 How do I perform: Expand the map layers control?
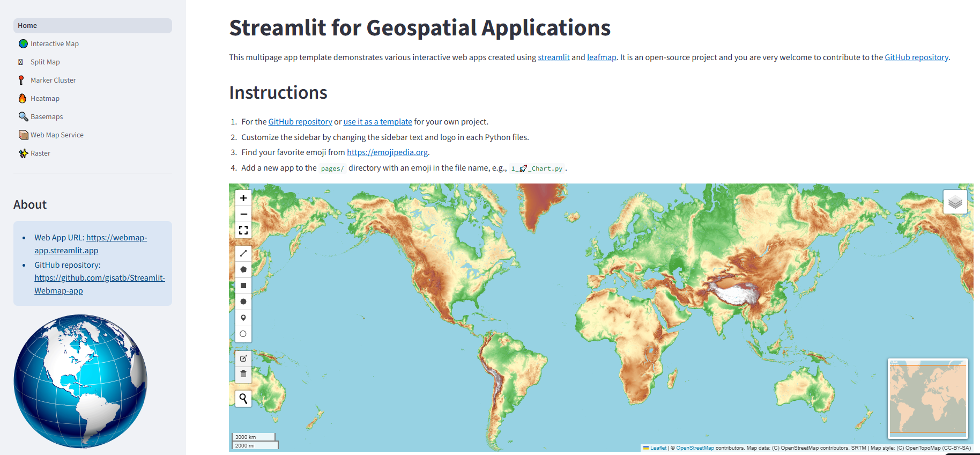[x=955, y=202]
